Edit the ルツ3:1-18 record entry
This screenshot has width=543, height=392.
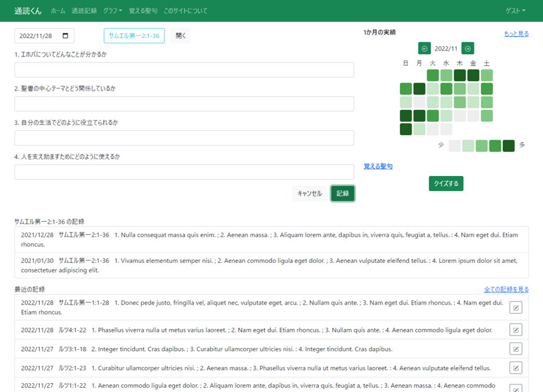(516, 349)
